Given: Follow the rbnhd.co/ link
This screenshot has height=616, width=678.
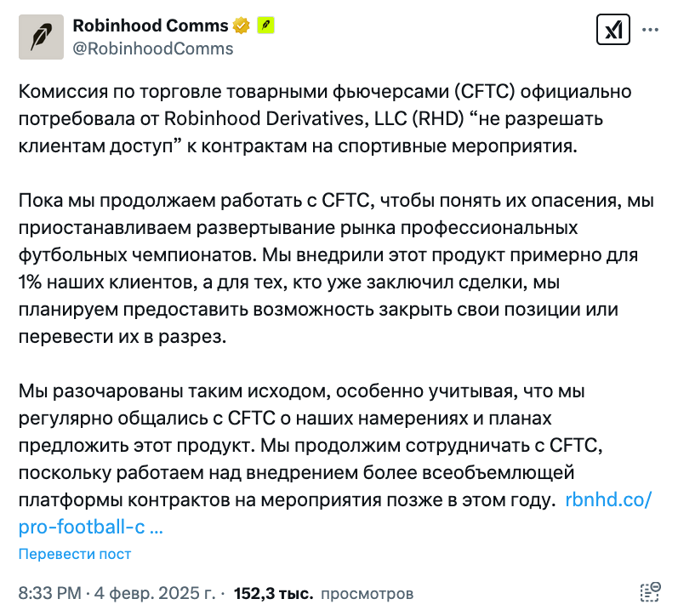Looking at the screenshot, I should pyautogui.click(x=608, y=499).
